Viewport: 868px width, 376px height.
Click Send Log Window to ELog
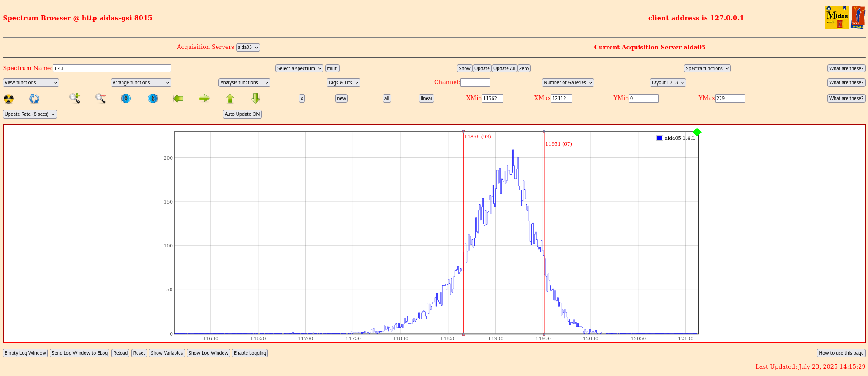click(80, 353)
